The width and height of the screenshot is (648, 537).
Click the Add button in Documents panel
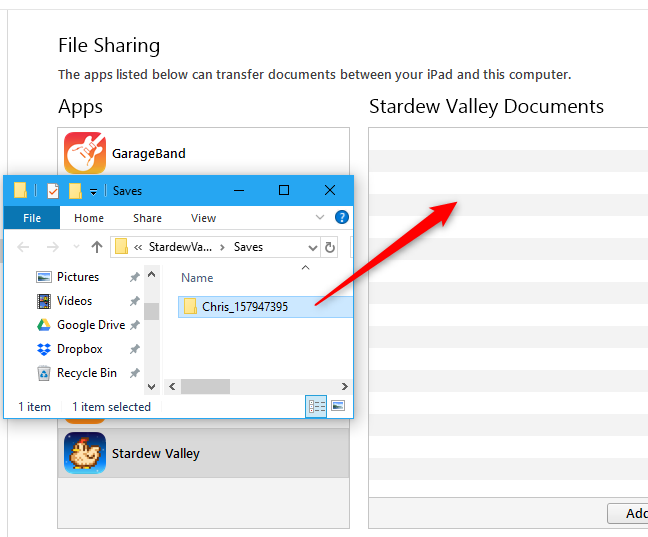[x=628, y=513]
